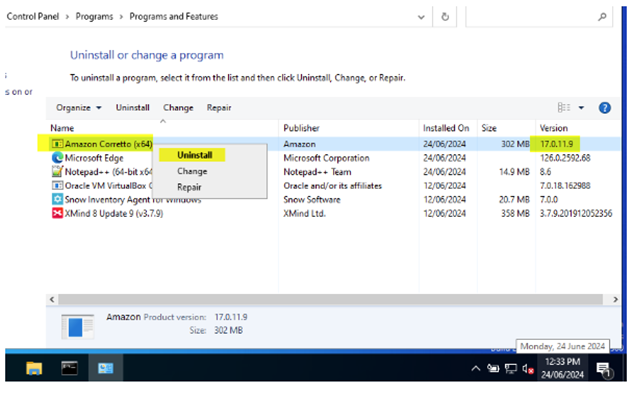This screenshot has width=632, height=393.
Task: Click the program thumbnail in details pane
Action: coord(77,326)
